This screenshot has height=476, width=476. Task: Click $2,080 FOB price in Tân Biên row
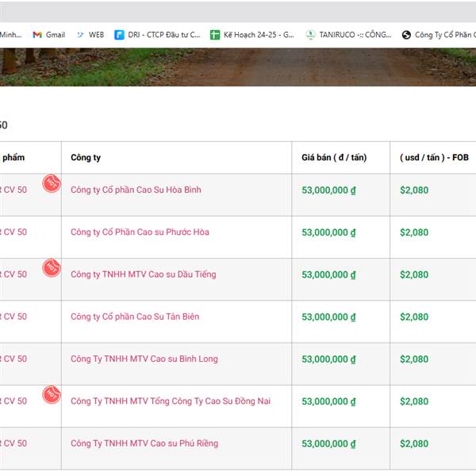point(414,317)
